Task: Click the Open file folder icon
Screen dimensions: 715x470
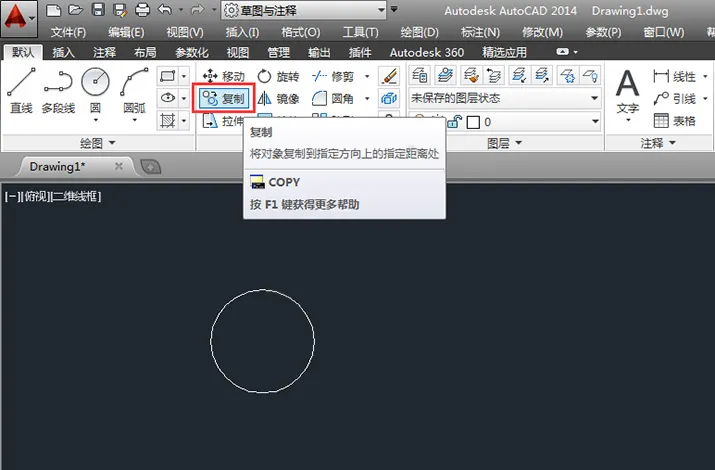Action: [x=76, y=10]
